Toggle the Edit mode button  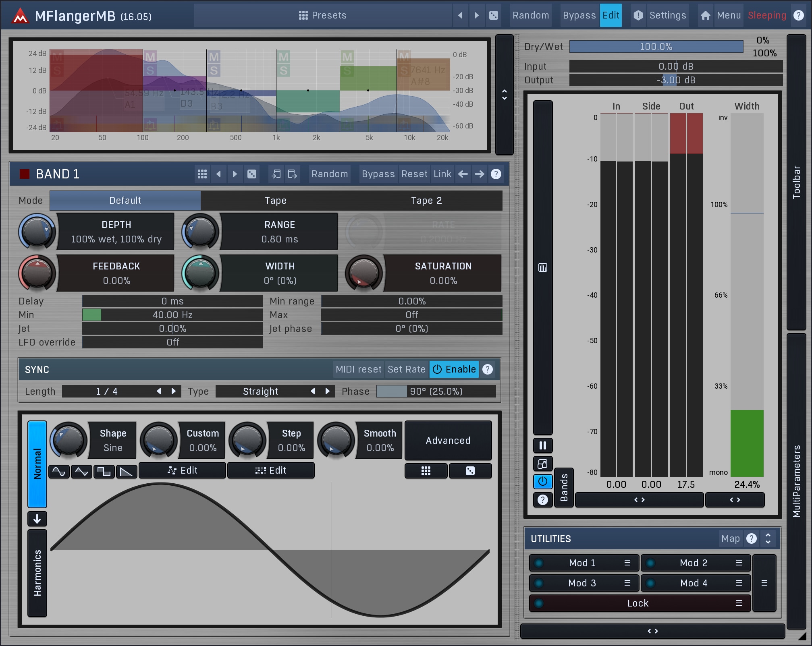click(x=611, y=15)
